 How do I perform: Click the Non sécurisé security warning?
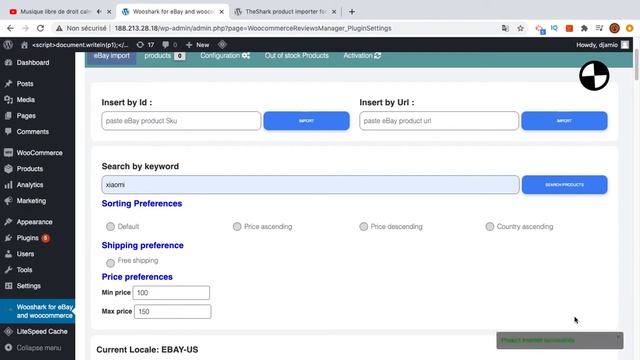(x=81, y=28)
